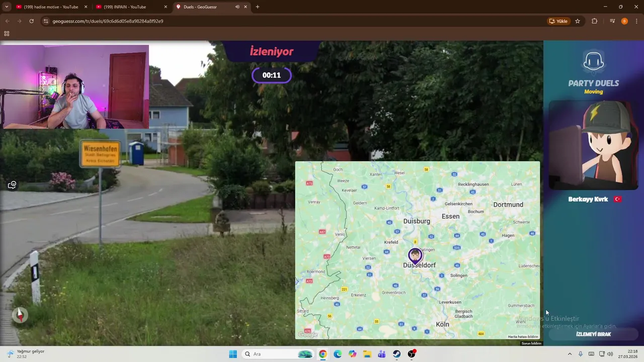Open Microsoft Teams from the taskbar
Screen dimensions: 644x362
382,354
